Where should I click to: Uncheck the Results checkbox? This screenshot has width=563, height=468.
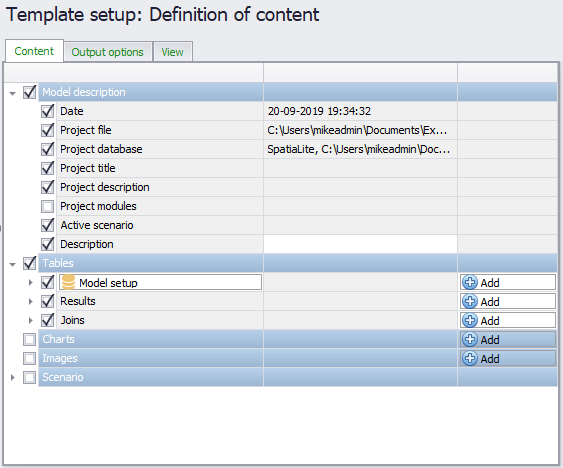47,301
